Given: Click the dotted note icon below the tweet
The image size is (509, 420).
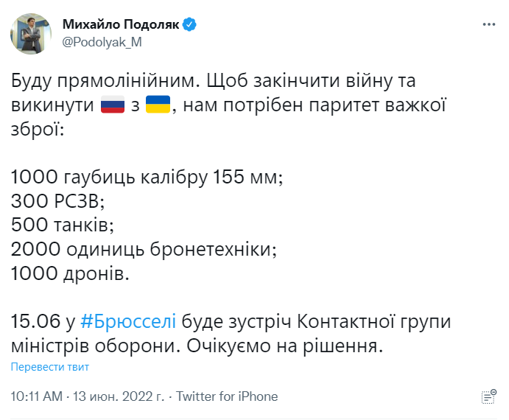Looking at the screenshot, I should pyautogui.click(x=487, y=396).
